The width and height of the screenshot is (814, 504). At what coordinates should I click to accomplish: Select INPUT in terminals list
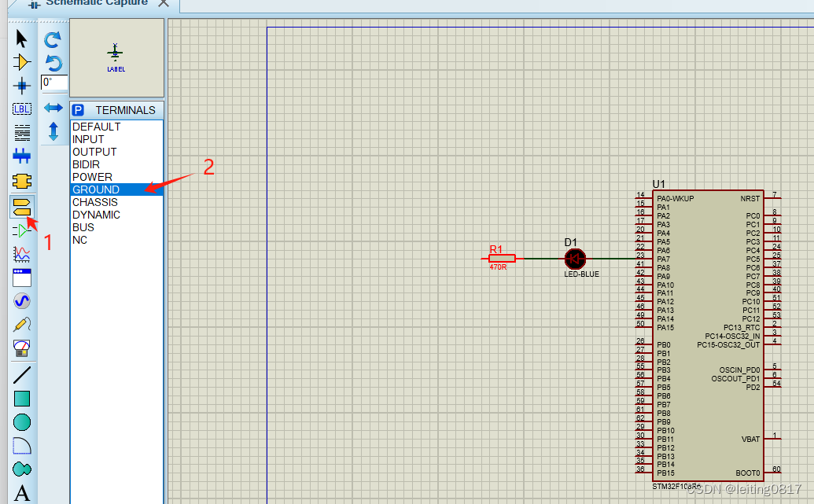(117, 139)
